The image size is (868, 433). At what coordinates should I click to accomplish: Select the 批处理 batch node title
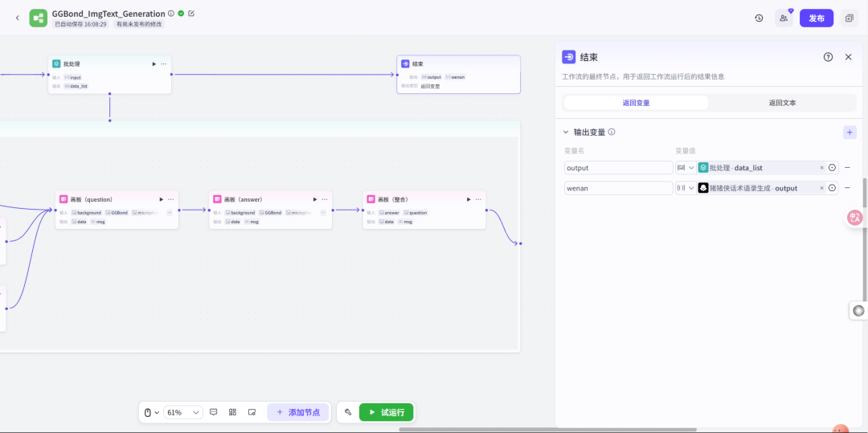pyautogui.click(x=72, y=64)
